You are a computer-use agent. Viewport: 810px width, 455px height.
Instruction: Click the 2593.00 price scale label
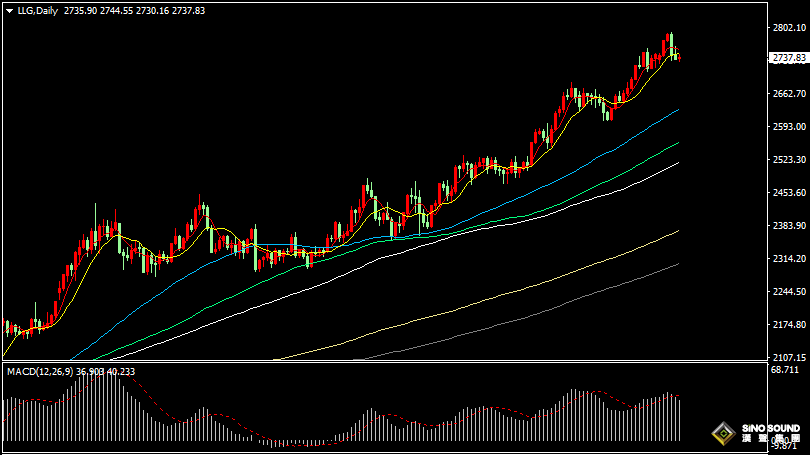[789, 127]
